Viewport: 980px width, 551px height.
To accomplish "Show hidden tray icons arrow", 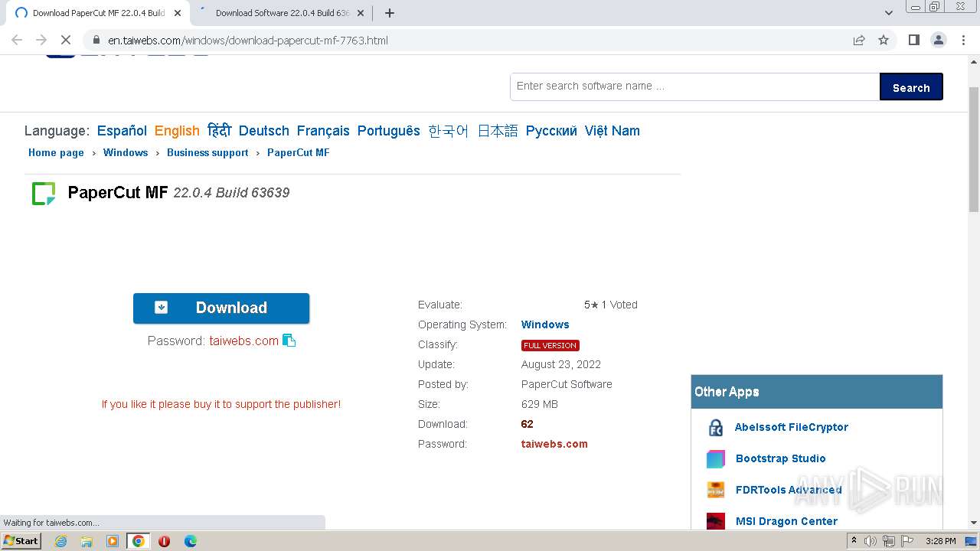I will click(854, 541).
